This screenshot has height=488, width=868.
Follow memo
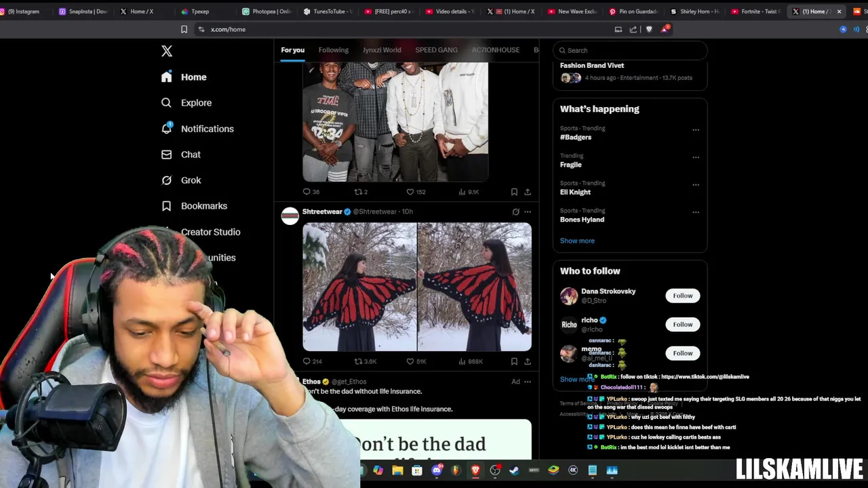(x=683, y=353)
